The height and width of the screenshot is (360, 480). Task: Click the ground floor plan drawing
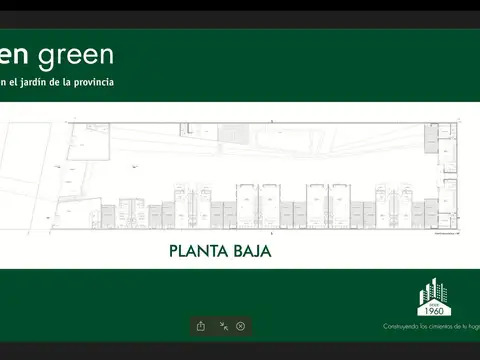coord(230,176)
